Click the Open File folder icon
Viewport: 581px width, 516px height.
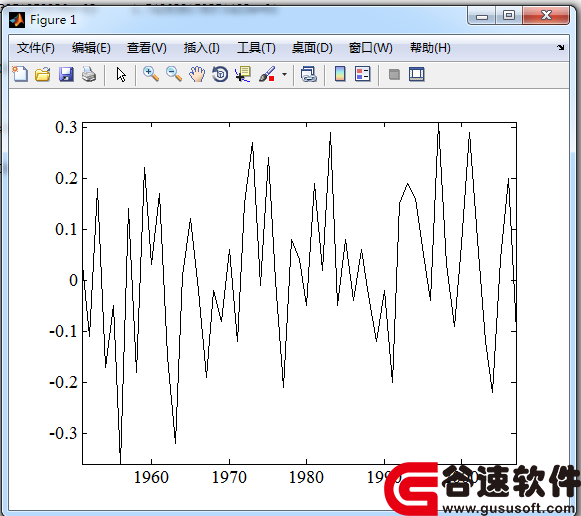(x=43, y=74)
